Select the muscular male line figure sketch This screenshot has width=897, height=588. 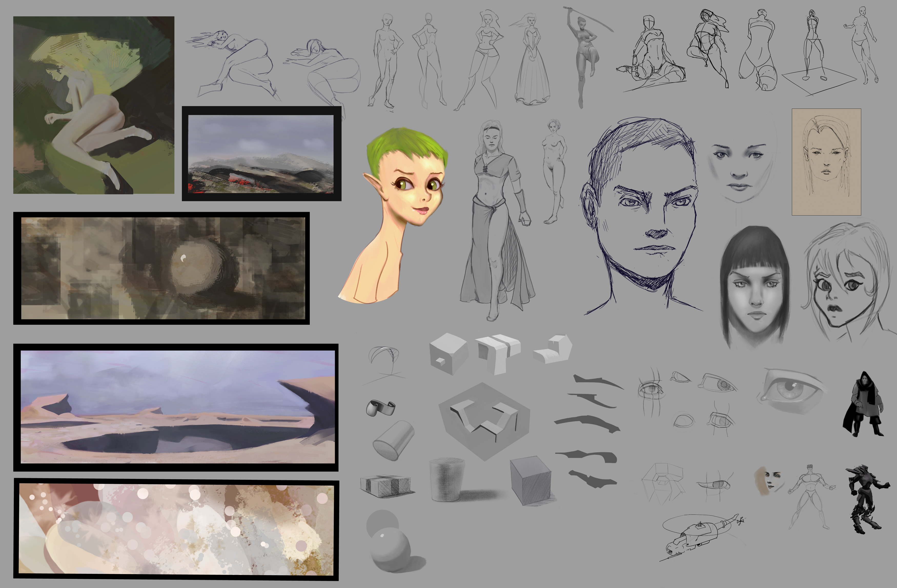(810, 497)
